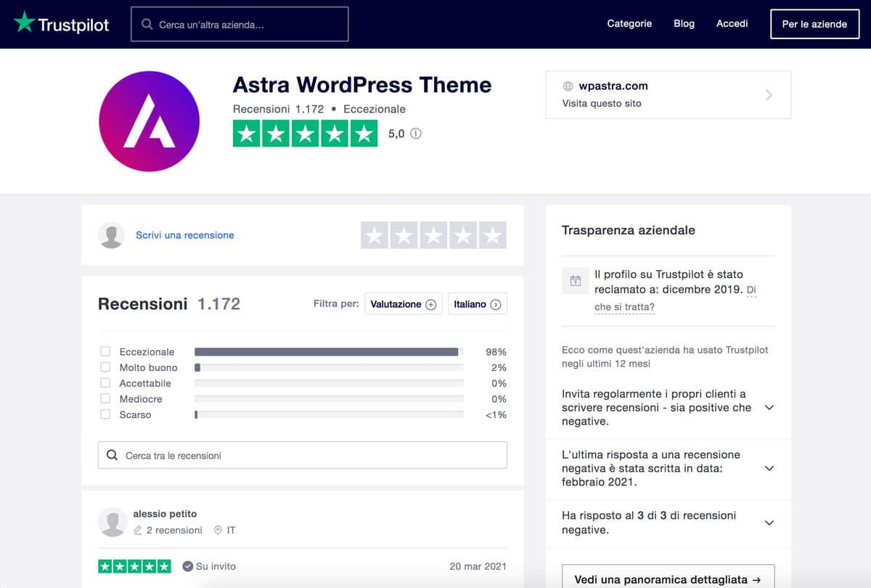Click the pencil icon next to 2 recensioni
871x588 pixels.
[x=138, y=531]
